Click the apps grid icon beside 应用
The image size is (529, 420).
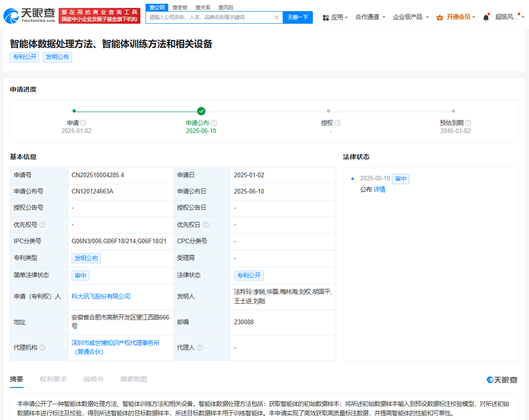tap(325, 17)
